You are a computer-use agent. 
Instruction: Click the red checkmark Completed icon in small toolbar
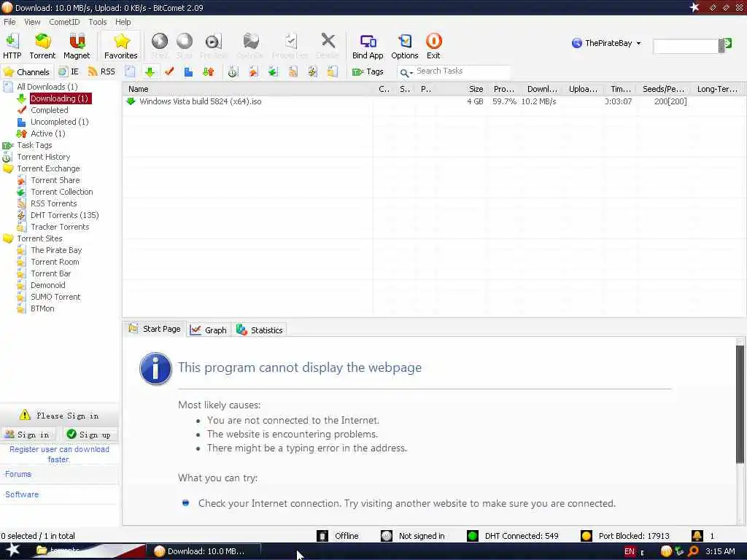tap(169, 72)
